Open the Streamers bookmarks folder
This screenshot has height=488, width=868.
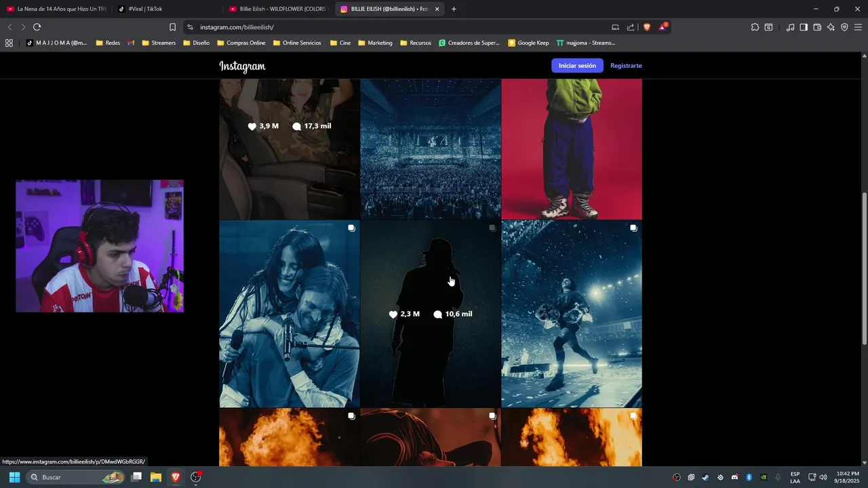[159, 43]
